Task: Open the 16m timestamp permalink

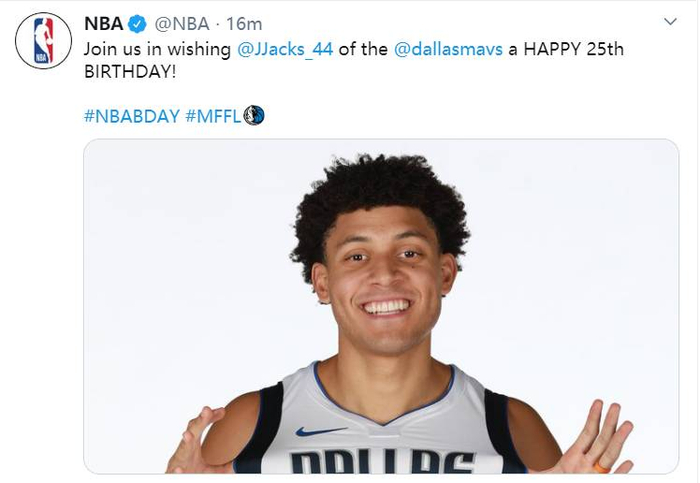Action: tap(244, 24)
